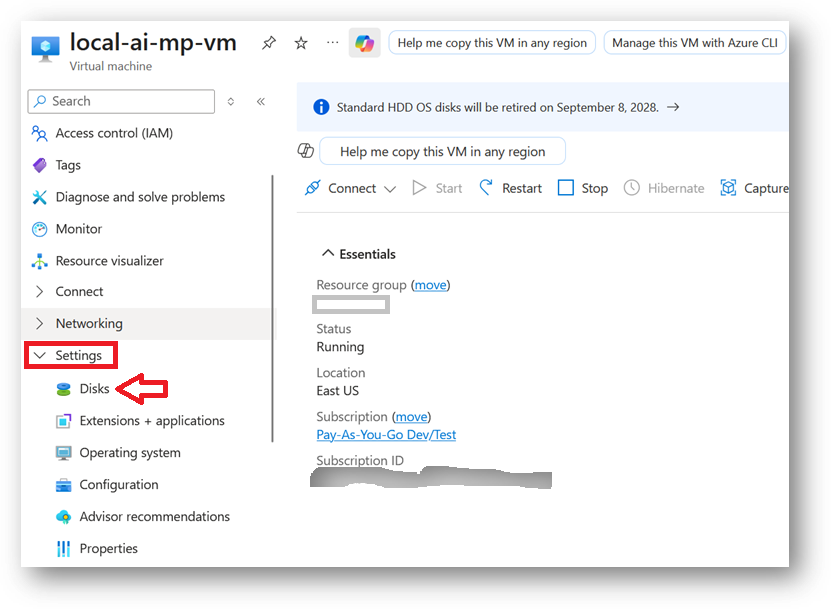The height and width of the screenshot is (609, 831).
Task: Open the Tags menu item
Action: pyautogui.click(x=68, y=165)
